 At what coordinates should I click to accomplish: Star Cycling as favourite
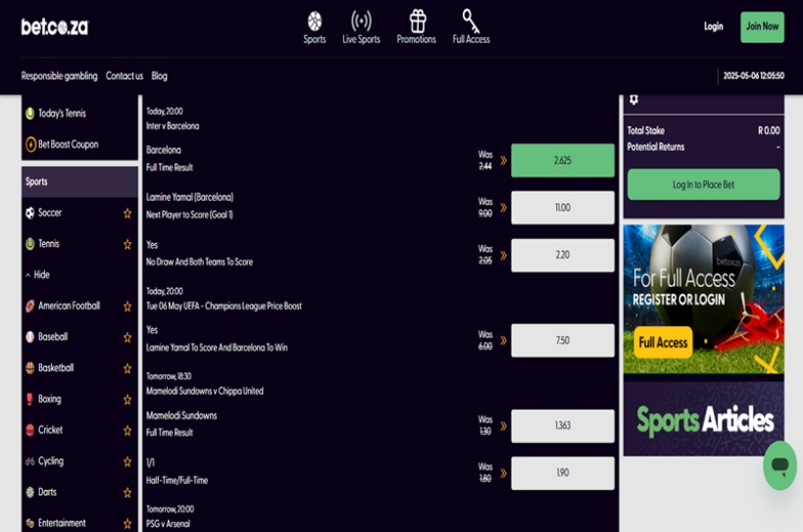127,461
